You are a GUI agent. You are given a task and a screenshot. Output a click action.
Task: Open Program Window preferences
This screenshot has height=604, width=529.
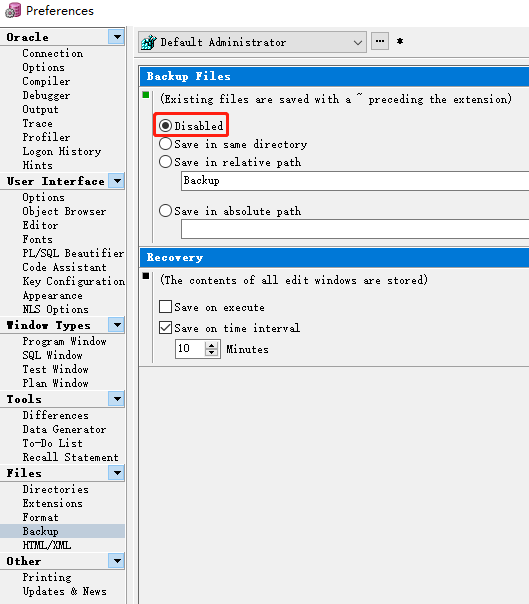coord(64,341)
